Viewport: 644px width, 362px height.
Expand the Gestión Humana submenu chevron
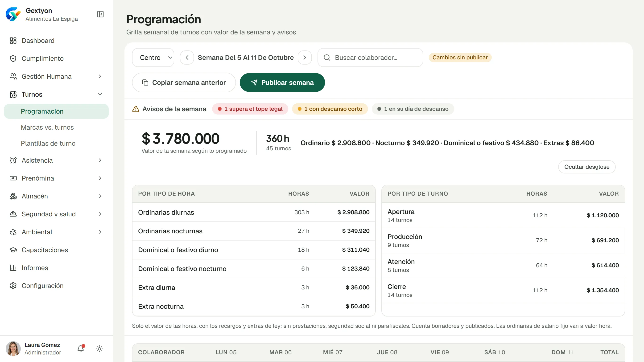[x=100, y=77]
